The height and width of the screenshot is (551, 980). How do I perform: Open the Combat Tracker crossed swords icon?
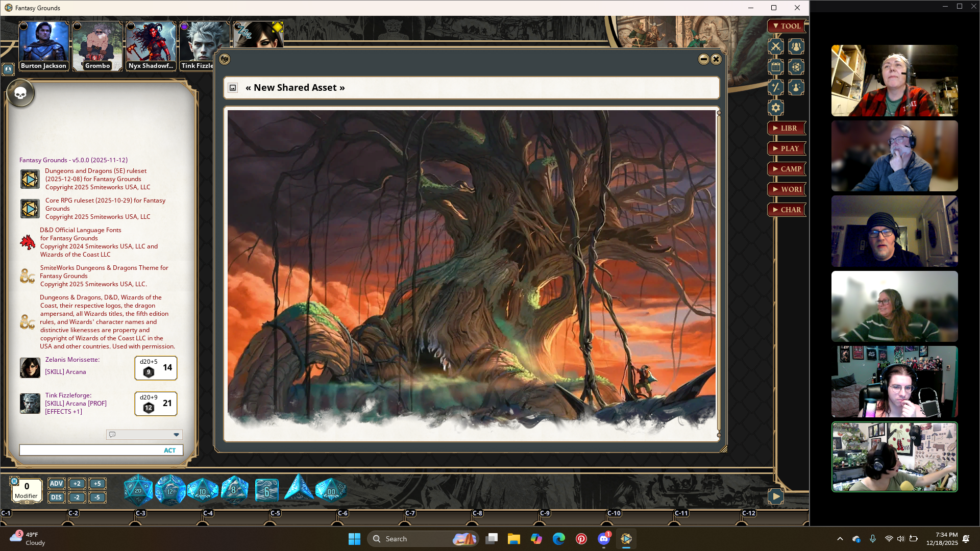coord(775,46)
